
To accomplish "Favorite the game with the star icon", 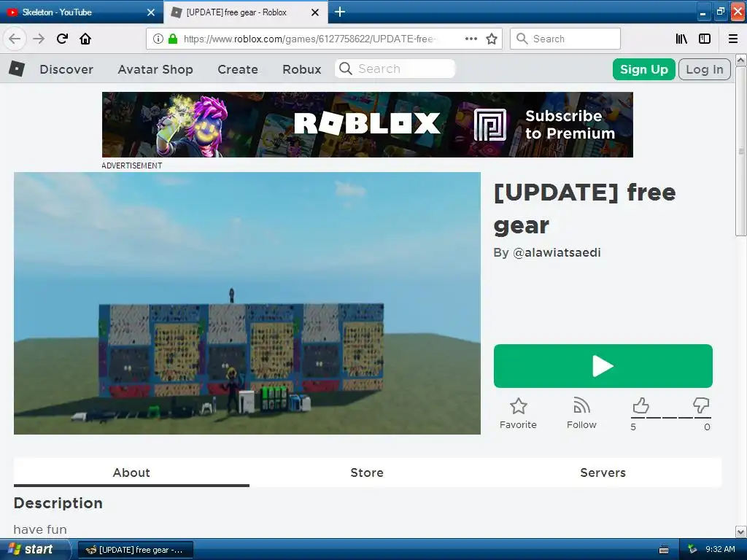I will click(x=519, y=406).
